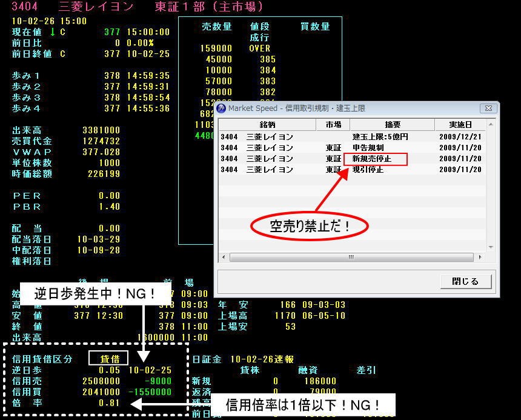Click 成行 in the order book

pyautogui.click(x=259, y=37)
